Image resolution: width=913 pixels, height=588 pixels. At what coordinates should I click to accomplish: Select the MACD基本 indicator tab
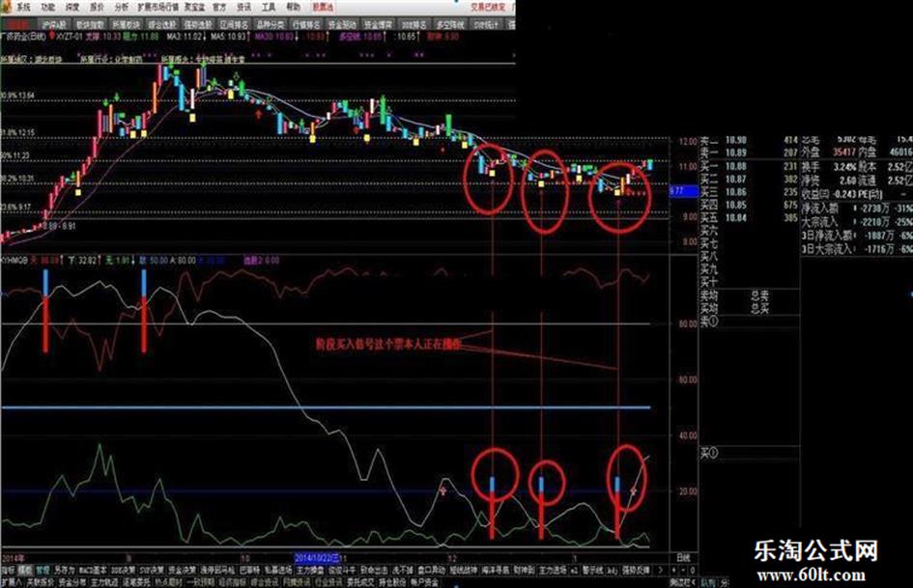93,570
